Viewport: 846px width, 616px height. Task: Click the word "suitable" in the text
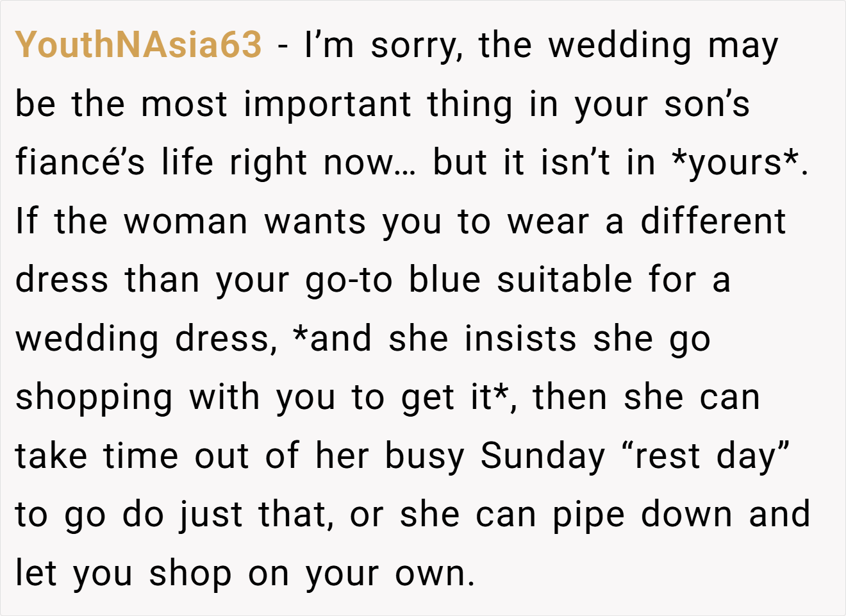point(565,279)
